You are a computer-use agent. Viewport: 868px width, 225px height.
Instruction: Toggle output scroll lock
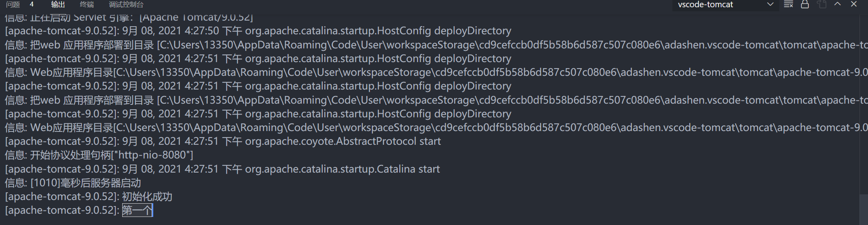point(805,4)
